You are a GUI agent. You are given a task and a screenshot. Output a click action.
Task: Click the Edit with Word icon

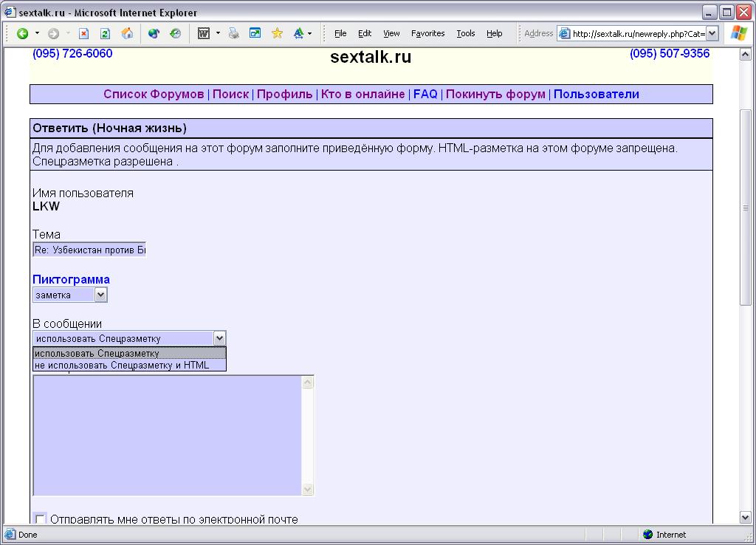203,33
